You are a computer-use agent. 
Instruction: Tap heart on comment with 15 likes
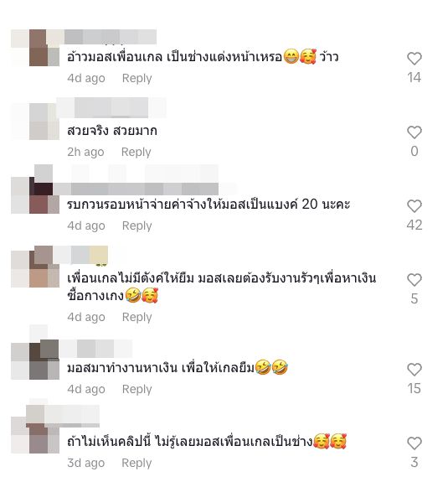tap(415, 370)
